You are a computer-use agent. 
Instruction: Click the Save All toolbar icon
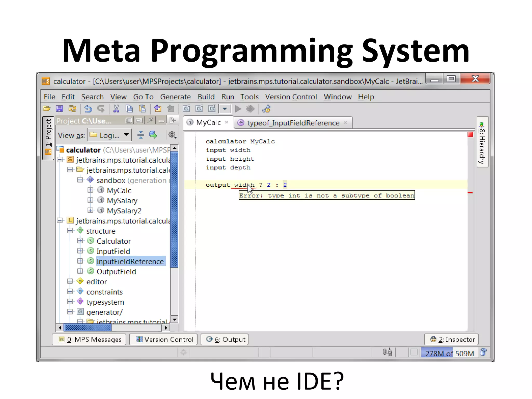(x=60, y=109)
